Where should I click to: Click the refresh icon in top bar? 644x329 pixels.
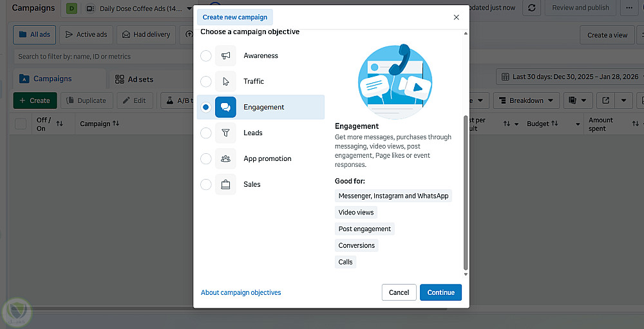pyautogui.click(x=531, y=8)
